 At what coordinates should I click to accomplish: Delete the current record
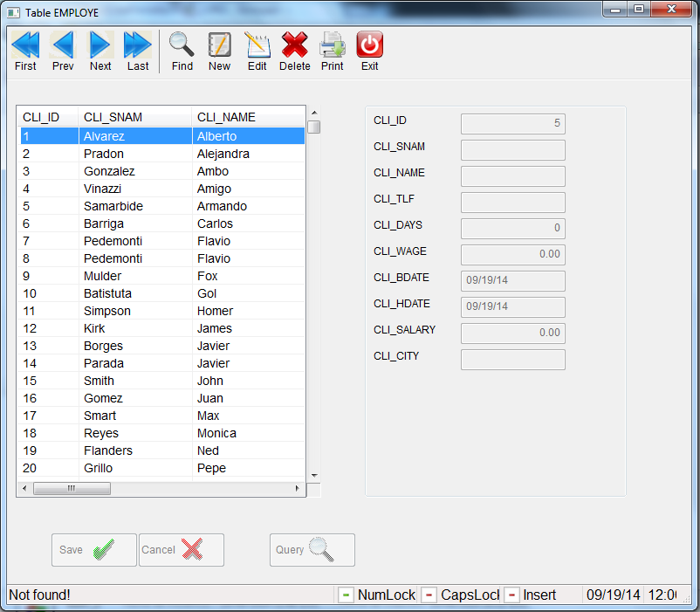294,50
